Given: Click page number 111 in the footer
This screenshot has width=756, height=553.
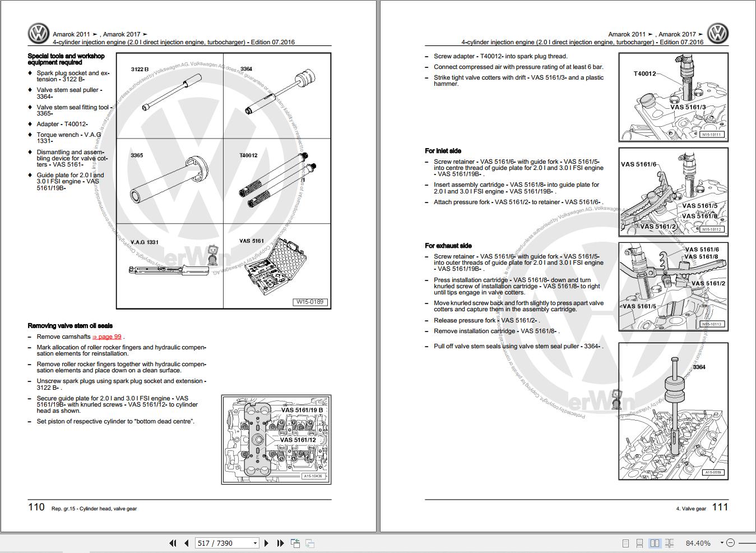Looking at the screenshot, I should [x=720, y=507].
